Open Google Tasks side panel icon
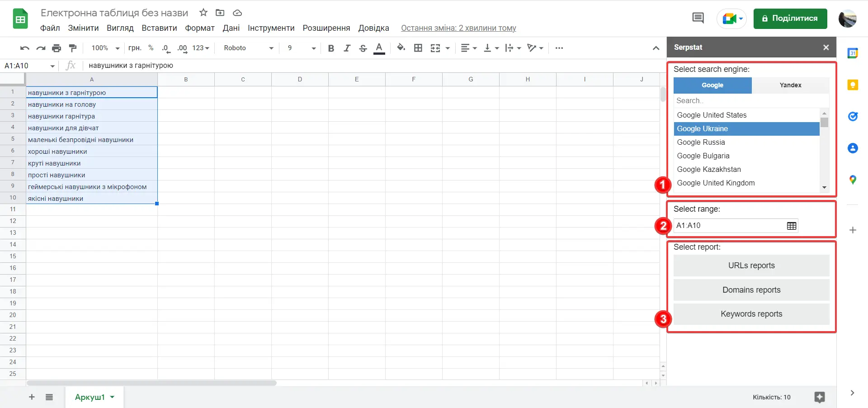Image resolution: width=868 pixels, height=408 pixels. pyautogui.click(x=853, y=117)
